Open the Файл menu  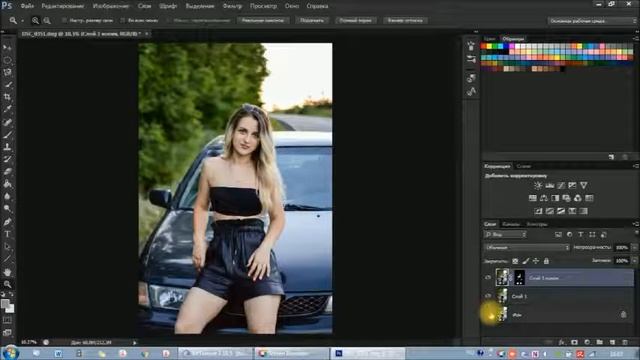pyautogui.click(x=27, y=6)
